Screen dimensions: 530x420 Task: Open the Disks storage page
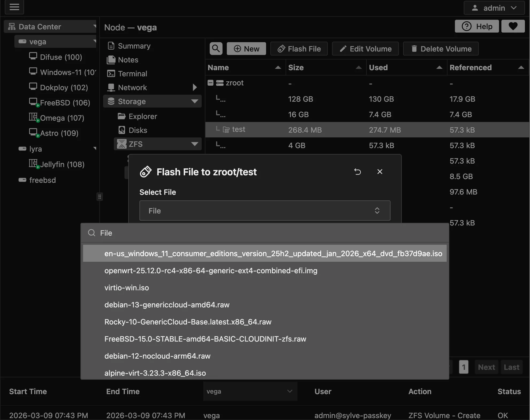138,130
